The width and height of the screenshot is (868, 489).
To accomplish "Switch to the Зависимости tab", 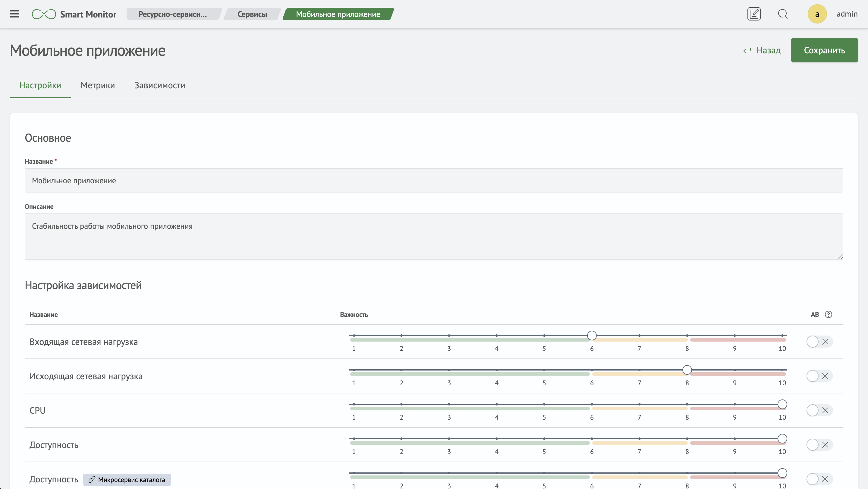I will coord(160,85).
